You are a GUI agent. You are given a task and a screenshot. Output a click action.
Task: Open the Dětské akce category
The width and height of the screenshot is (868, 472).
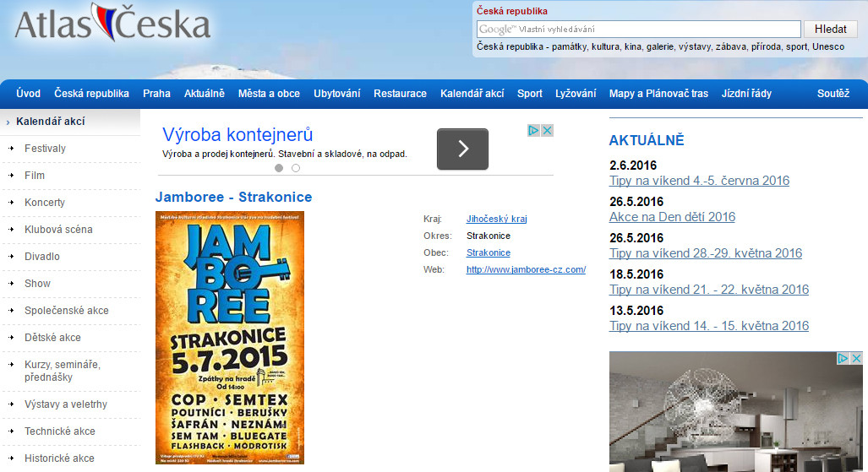(52, 338)
